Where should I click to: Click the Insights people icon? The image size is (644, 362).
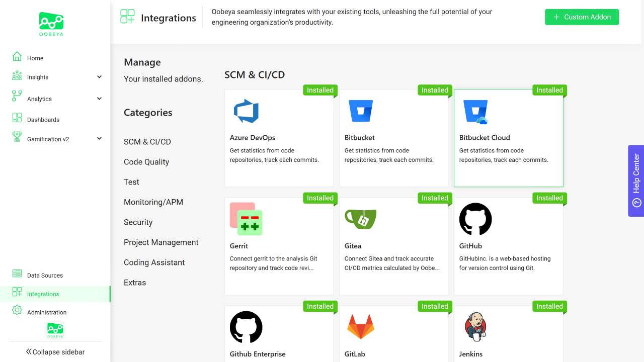(17, 76)
